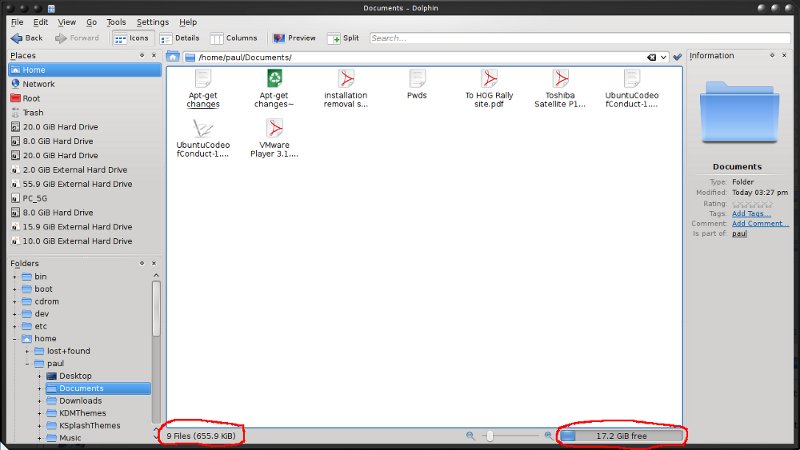Expand the etc folder in tree
This screenshot has width=800, height=450.
click(15, 326)
